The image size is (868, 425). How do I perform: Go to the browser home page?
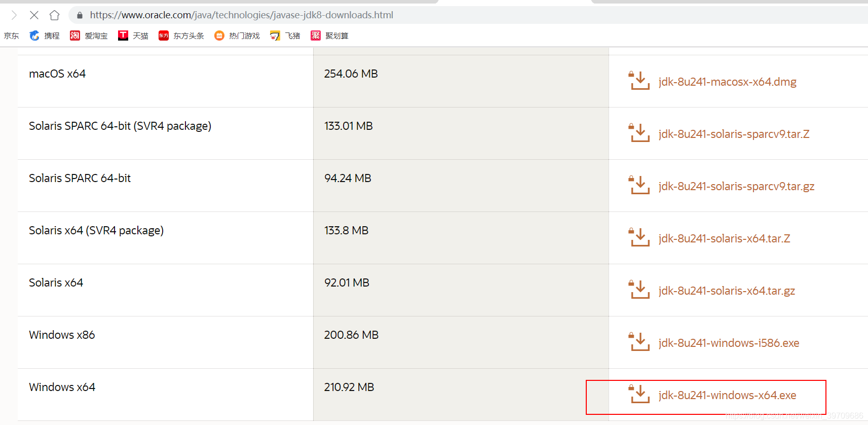(x=55, y=15)
